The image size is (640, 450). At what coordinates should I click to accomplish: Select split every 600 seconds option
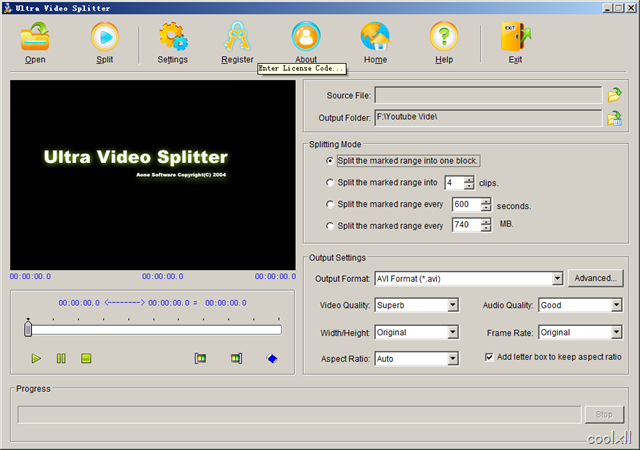coord(330,204)
